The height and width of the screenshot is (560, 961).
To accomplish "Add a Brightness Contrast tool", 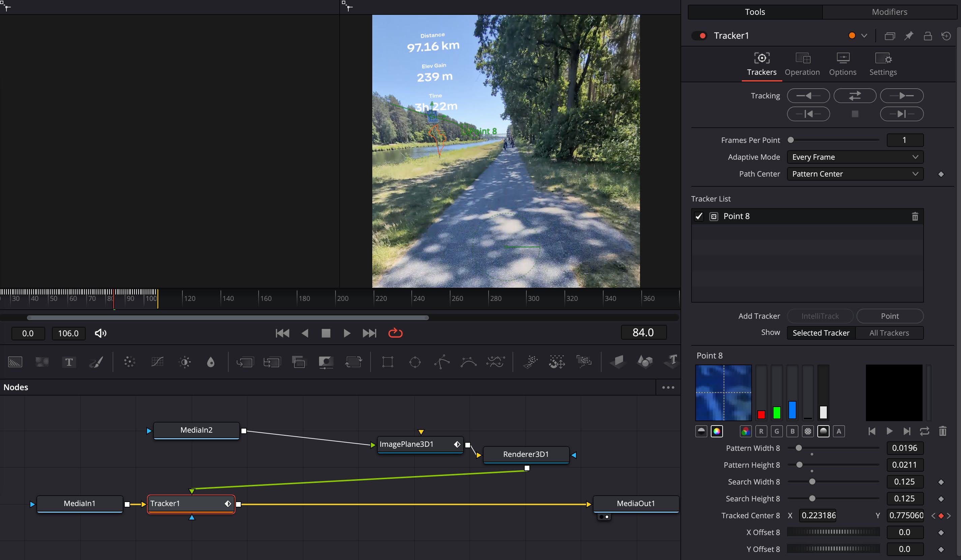I will tap(184, 362).
